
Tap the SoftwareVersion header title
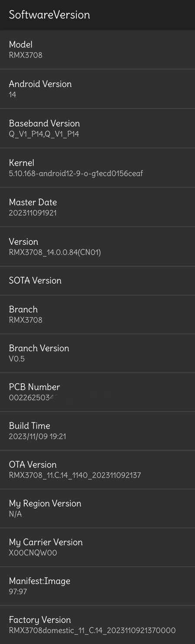tap(49, 15)
